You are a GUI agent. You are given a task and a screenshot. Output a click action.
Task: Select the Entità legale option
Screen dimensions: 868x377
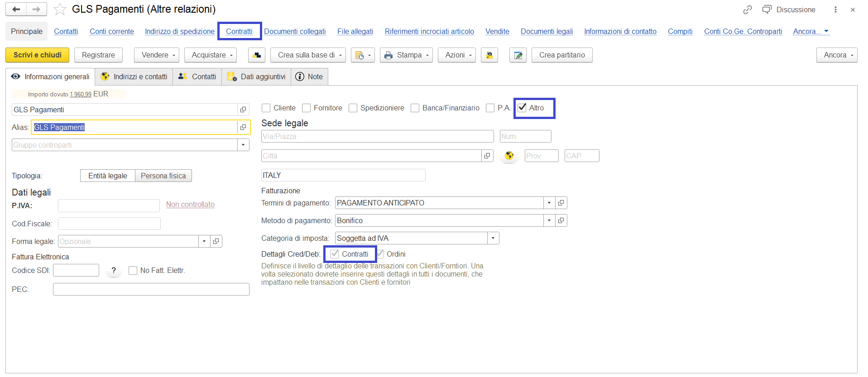coord(108,176)
